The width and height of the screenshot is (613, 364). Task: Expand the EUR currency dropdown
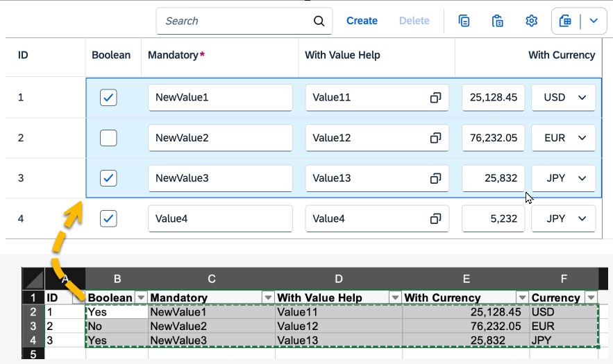tap(582, 138)
